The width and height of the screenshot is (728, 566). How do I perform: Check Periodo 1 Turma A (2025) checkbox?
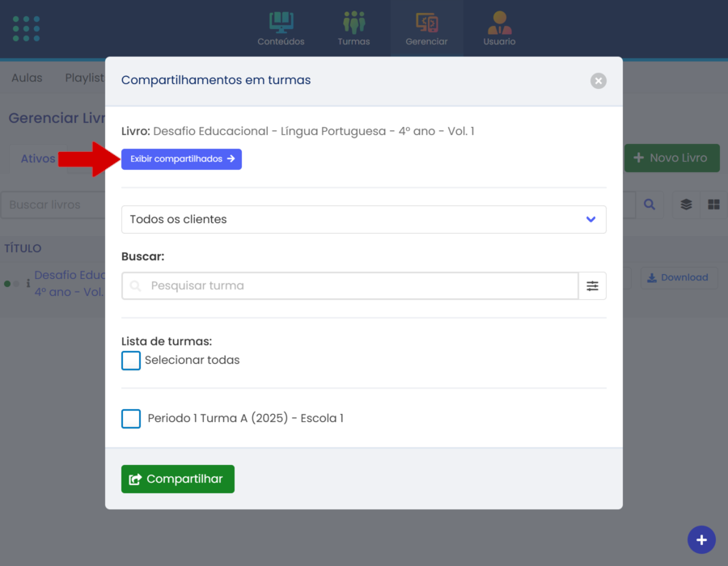(x=131, y=419)
